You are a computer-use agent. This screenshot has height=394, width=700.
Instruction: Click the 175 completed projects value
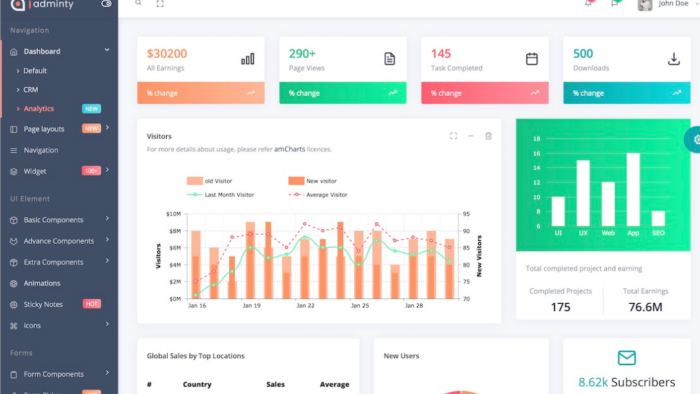(560, 307)
